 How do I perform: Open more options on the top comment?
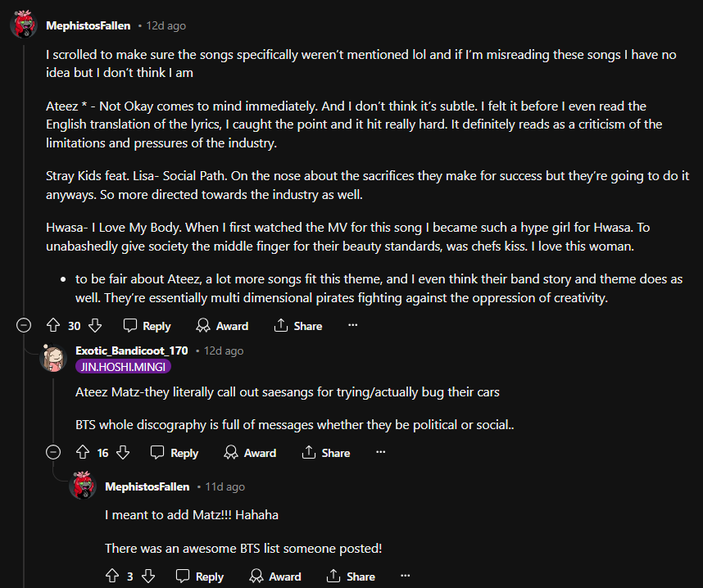tap(353, 325)
